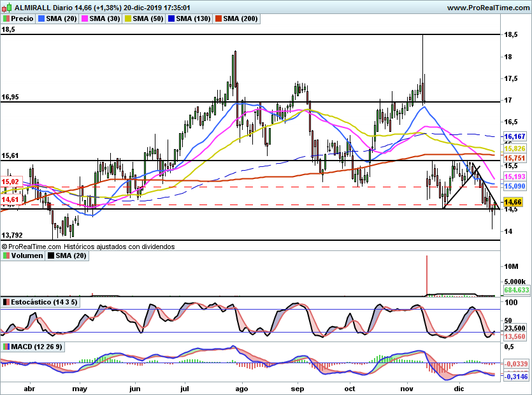Click the Estocástico indicator color icon

(6, 301)
